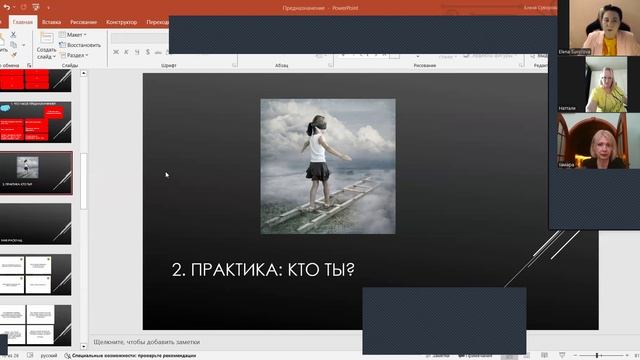This screenshot has height=360, width=640.
Task: Toggle bold Ж formatting
Action: 116,52
